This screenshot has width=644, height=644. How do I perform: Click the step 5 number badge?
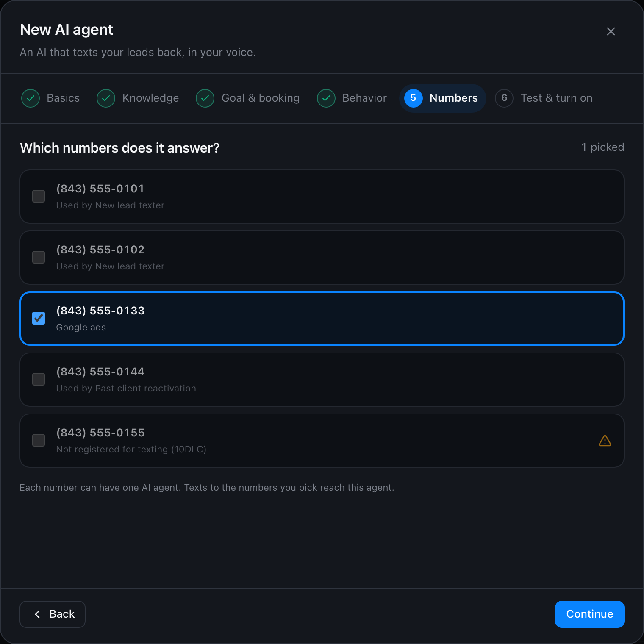coord(414,98)
